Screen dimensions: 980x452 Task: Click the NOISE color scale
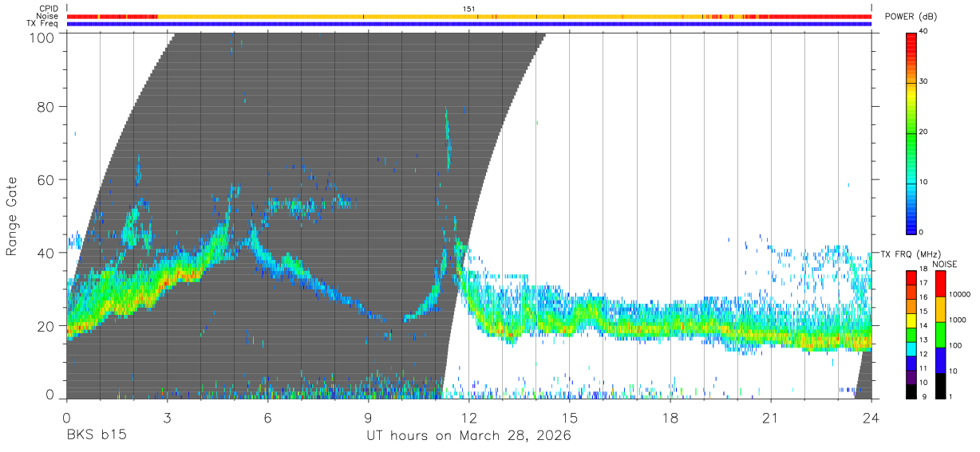click(941, 334)
